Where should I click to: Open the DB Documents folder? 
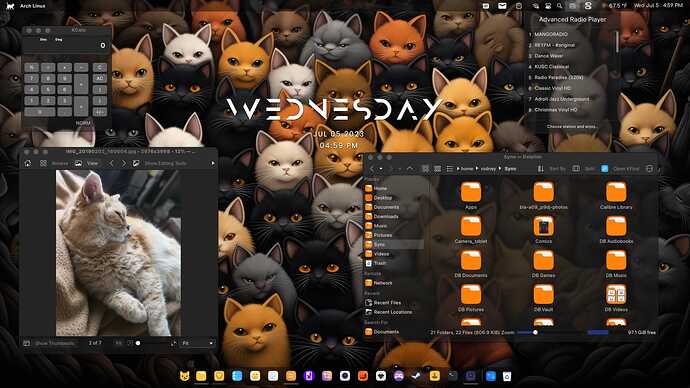click(471, 264)
